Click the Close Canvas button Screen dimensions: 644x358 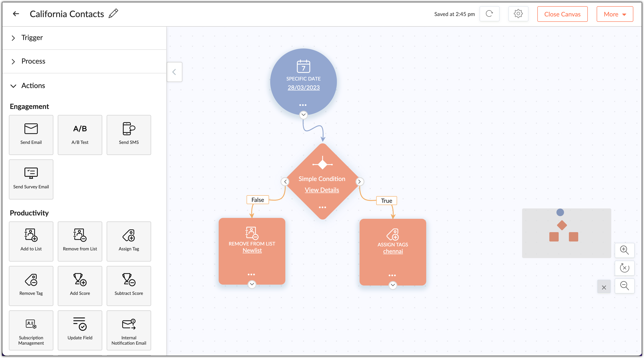point(562,14)
